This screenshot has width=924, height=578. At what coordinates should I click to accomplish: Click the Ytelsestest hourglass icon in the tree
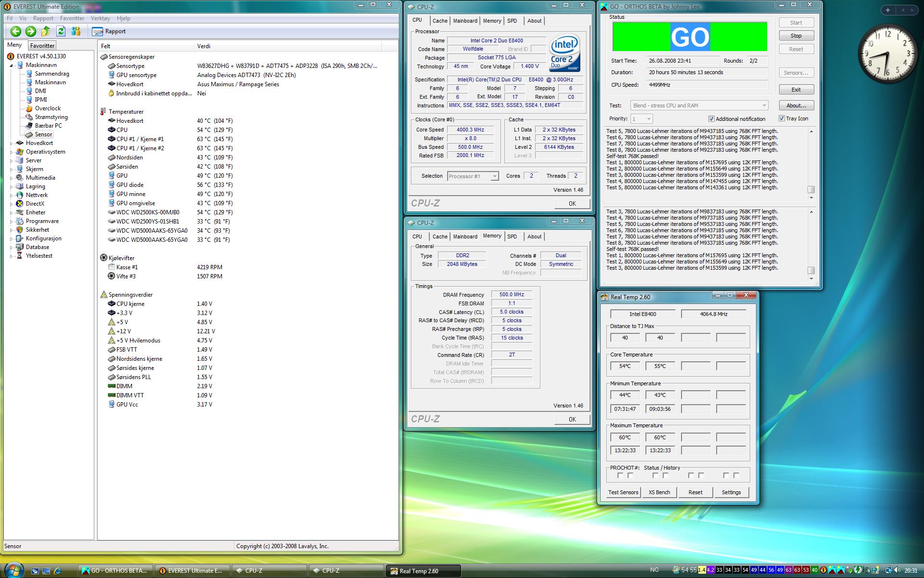click(x=20, y=256)
